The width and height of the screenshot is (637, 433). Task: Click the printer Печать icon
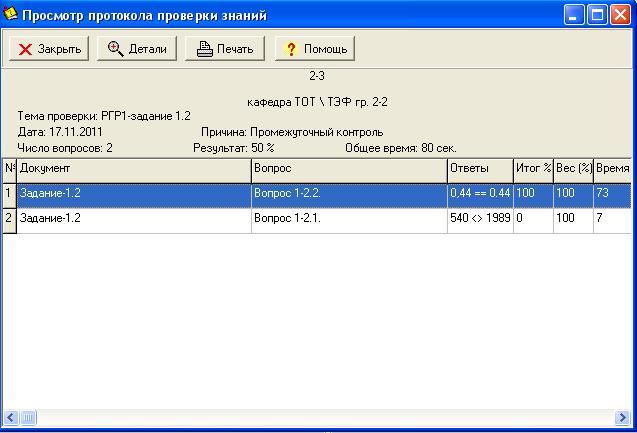click(x=205, y=49)
